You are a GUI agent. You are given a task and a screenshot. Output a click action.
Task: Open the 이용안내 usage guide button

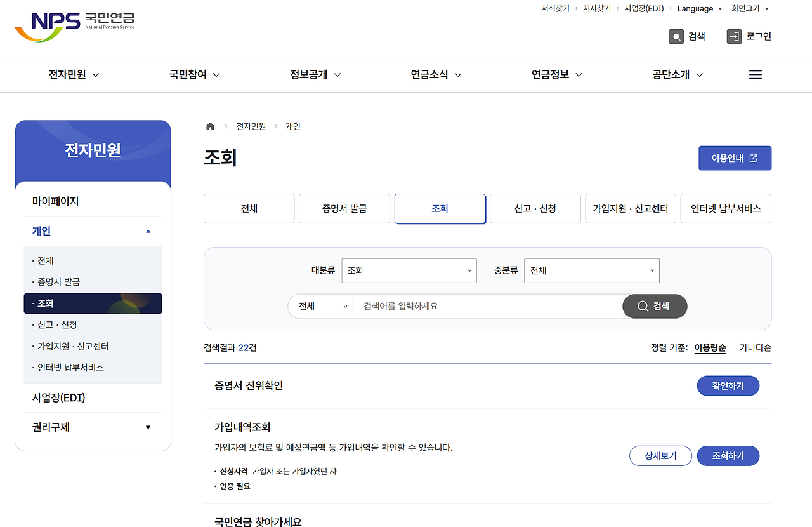(x=735, y=158)
